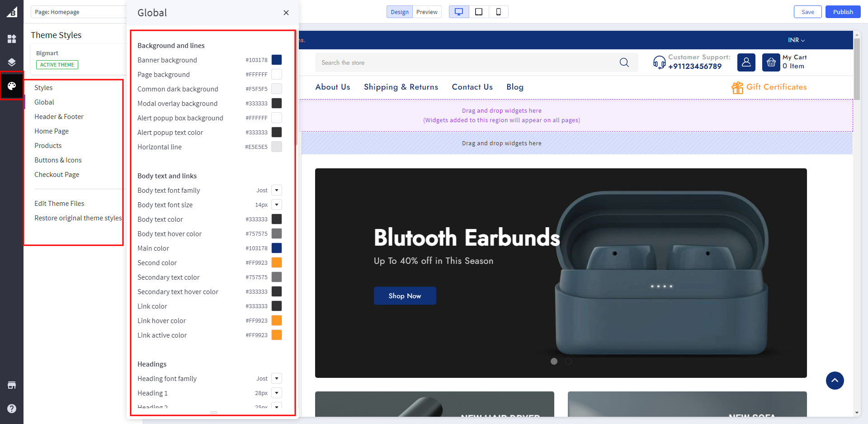The image size is (868, 424).
Task: Open the Second color orange swatch
Action: coord(277,262)
